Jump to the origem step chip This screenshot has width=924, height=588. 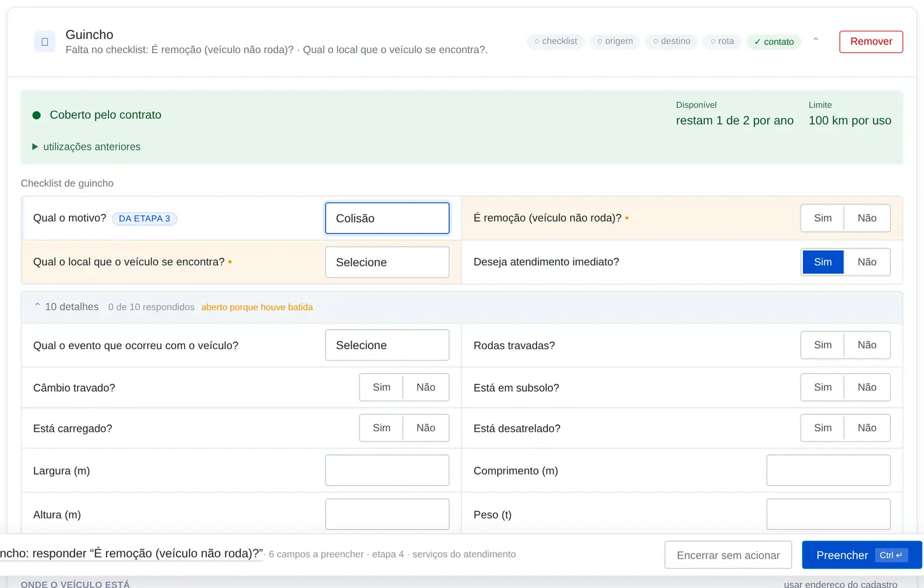pyautogui.click(x=615, y=41)
